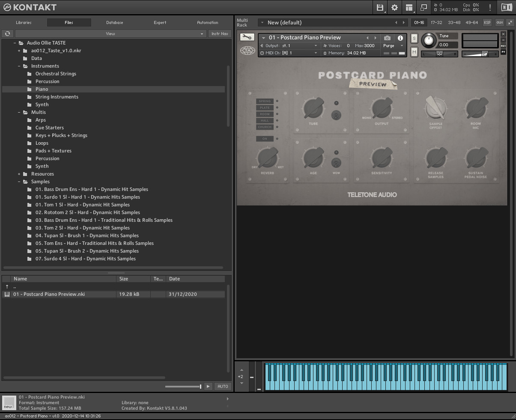Switch to Automation tab
This screenshot has width=516, height=420.
click(x=208, y=23)
